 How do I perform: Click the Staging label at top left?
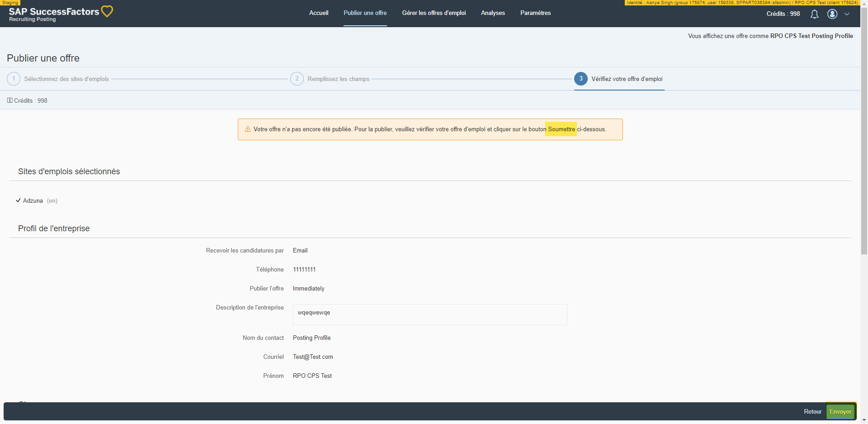point(10,3)
